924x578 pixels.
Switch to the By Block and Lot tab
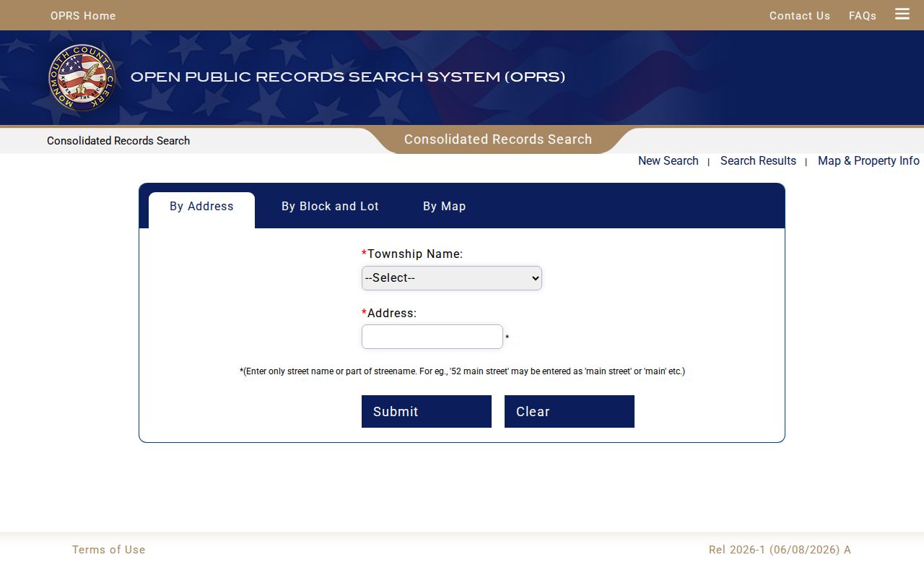click(330, 207)
